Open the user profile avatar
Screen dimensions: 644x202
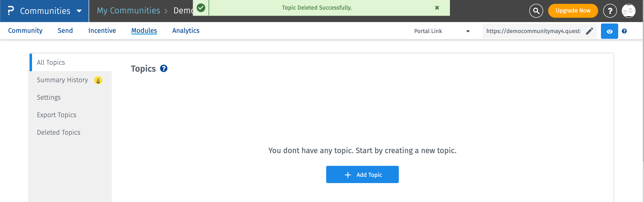[628, 11]
